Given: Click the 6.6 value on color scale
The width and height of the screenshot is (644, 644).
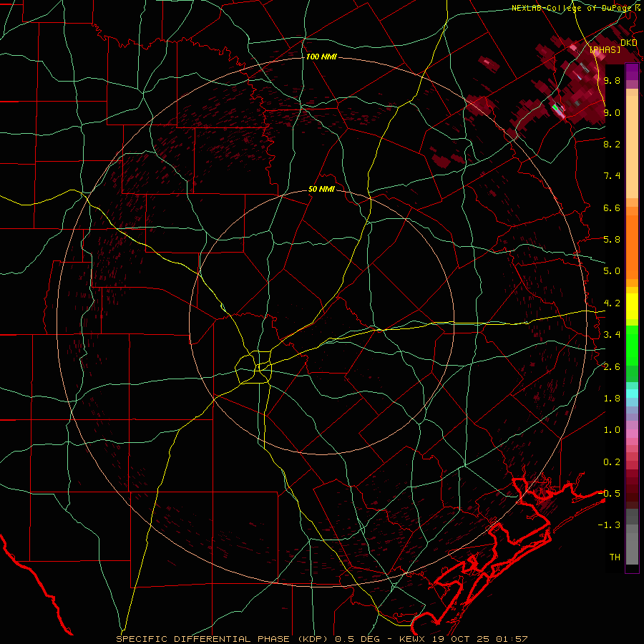Looking at the screenshot, I should [612, 208].
